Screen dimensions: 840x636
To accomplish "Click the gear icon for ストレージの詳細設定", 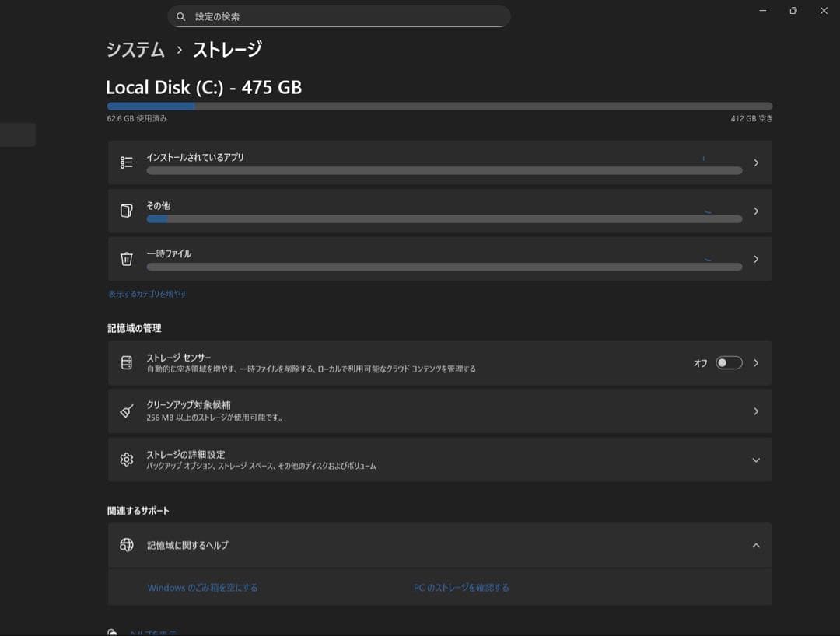I will tap(127, 460).
